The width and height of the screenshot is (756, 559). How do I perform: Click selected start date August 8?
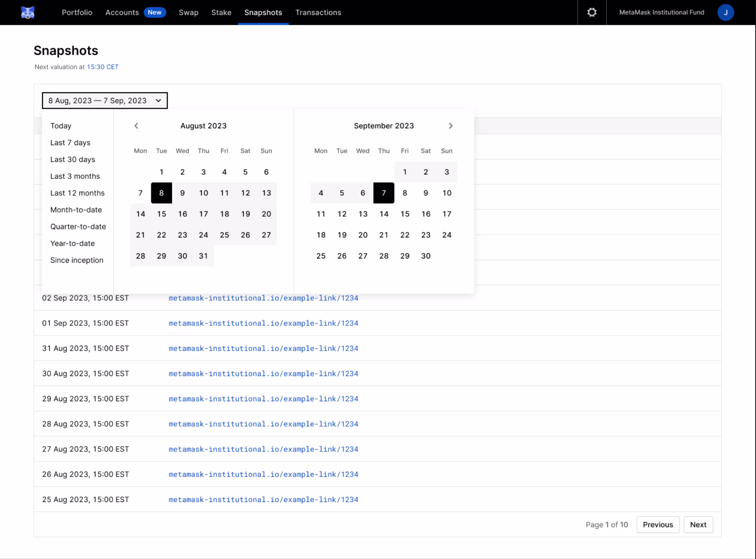point(161,193)
